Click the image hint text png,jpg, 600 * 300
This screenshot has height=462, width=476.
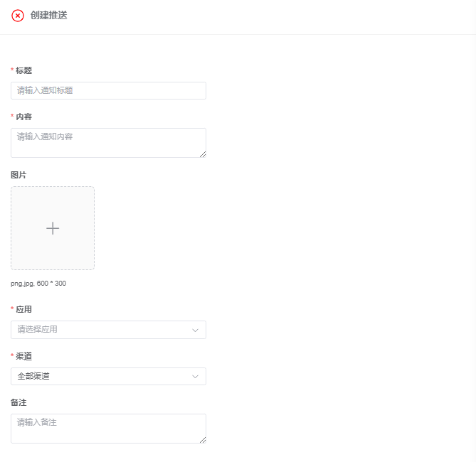(38, 284)
